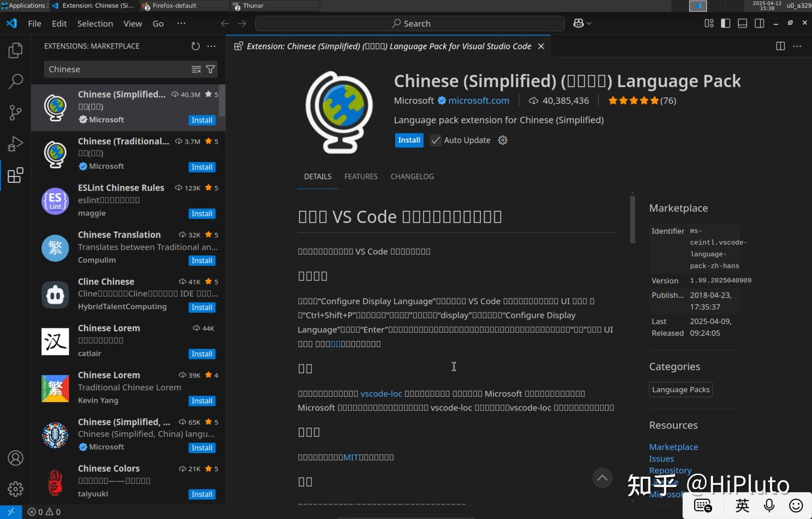This screenshot has height=519, width=812.
Task: Click inside the extensions search input
Action: click(113, 69)
